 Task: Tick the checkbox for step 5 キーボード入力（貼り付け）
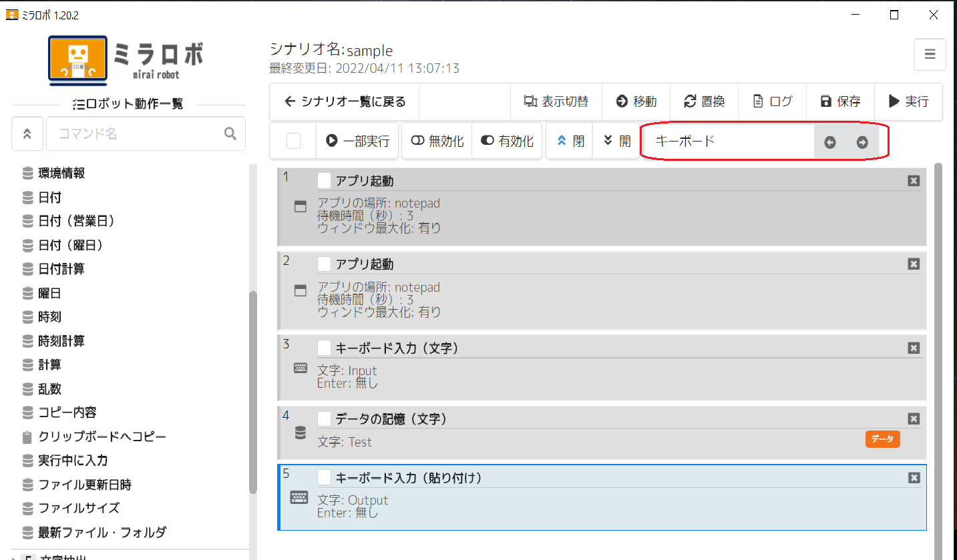[324, 477]
